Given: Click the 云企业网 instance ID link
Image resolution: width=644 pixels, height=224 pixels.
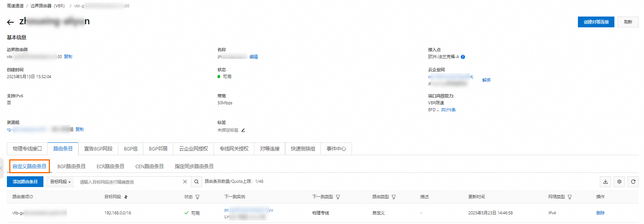Looking at the screenshot, I should pos(451,77).
